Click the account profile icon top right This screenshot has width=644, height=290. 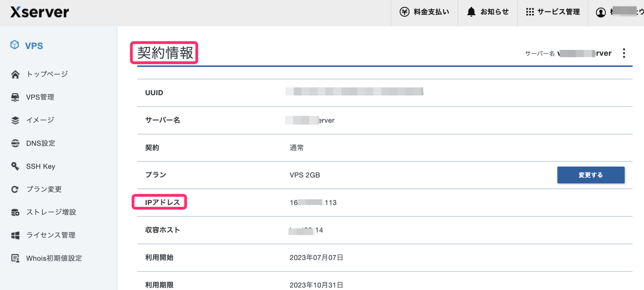tap(600, 13)
